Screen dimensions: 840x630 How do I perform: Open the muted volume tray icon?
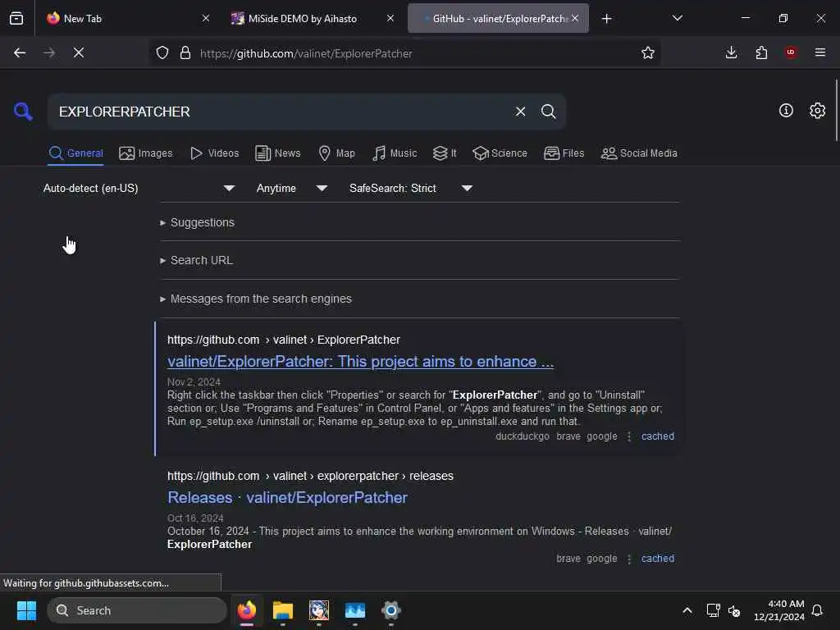(734, 610)
